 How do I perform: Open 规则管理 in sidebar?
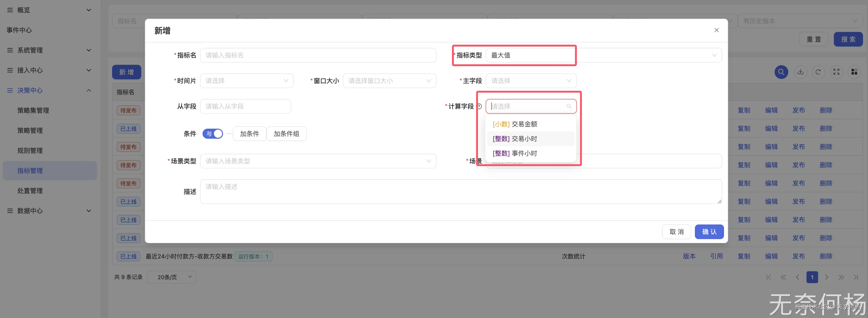(x=30, y=151)
